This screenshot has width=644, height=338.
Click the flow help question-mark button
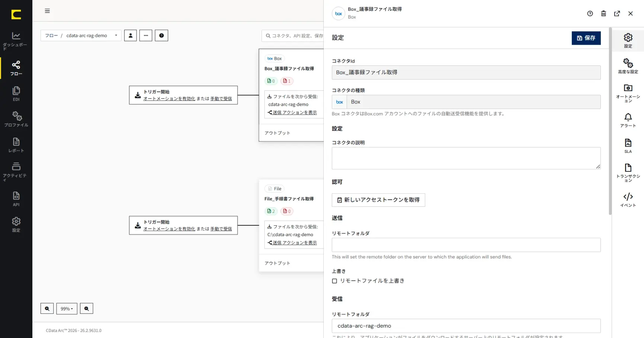(161, 35)
